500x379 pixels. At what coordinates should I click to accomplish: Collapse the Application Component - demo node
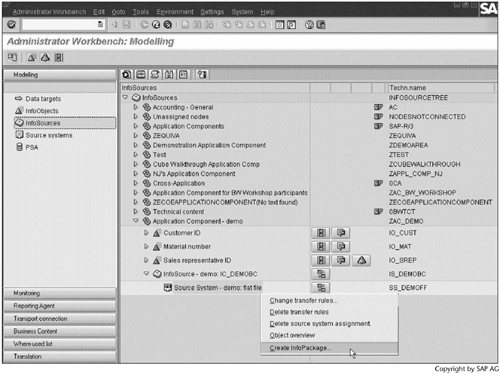136,221
